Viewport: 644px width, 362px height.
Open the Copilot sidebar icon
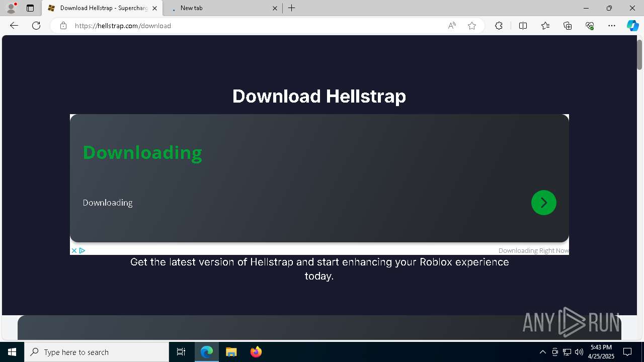point(632,26)
